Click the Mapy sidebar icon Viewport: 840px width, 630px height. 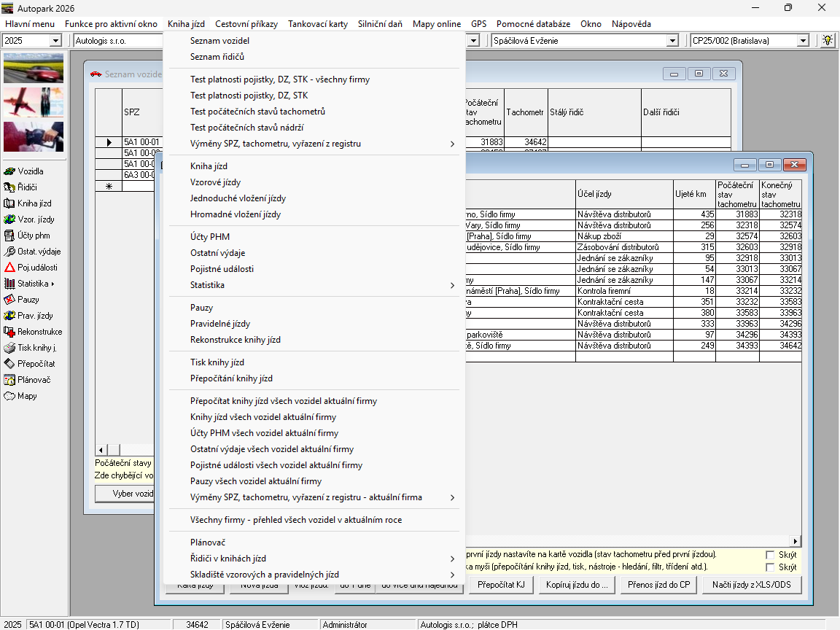point(10,396)
